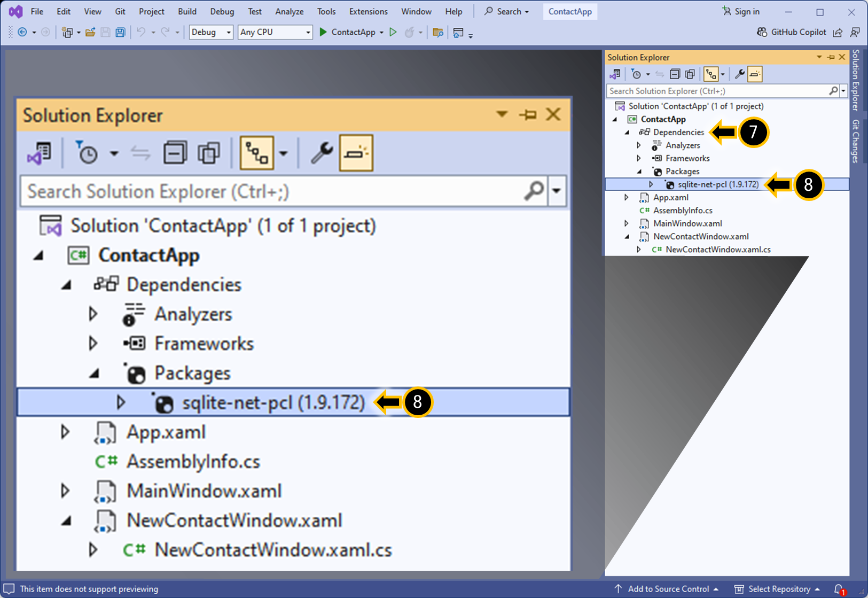Image resolution: width=868 pixels, height=598 pixels.
Task: Click the Redo arrow icon
Action: click(166, 32)
